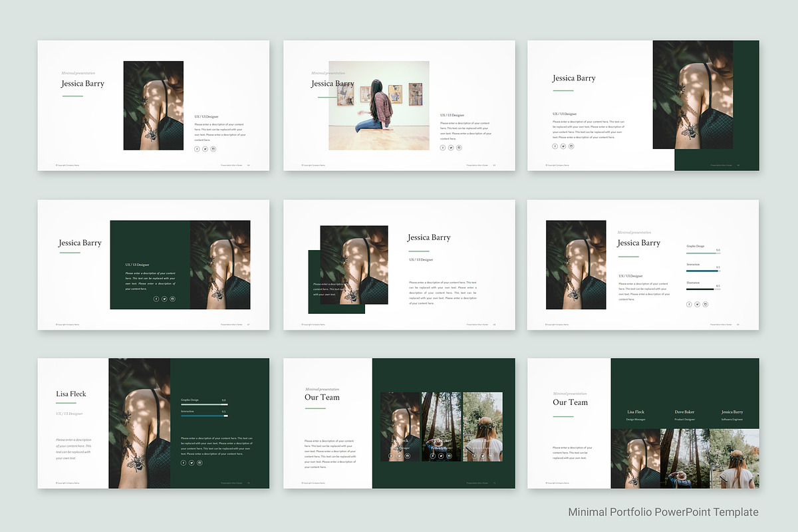Click Instagram icon on the flower-crown woman photo
The height and width of the screenshot is (532, 798).
tap(491, 456)
